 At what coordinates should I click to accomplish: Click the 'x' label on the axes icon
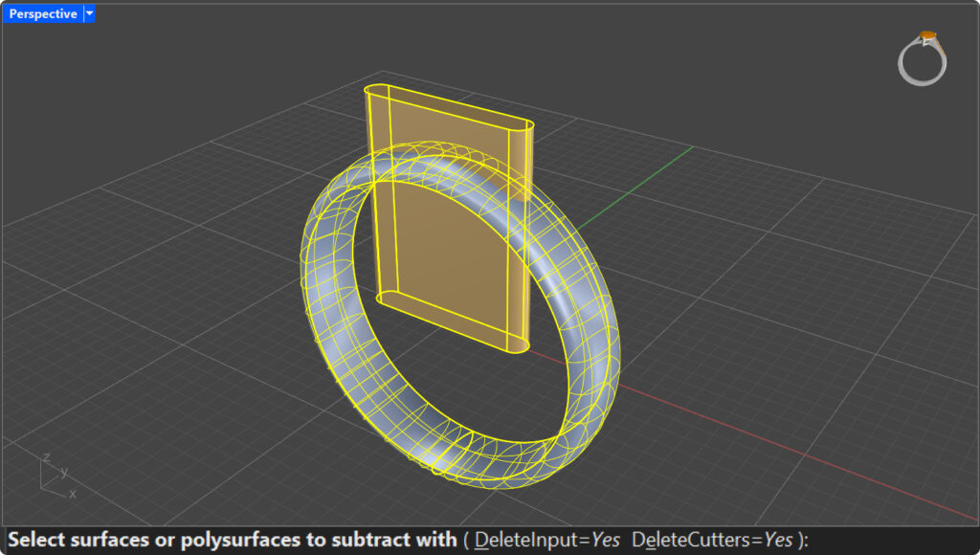click(x=73, y=494)
